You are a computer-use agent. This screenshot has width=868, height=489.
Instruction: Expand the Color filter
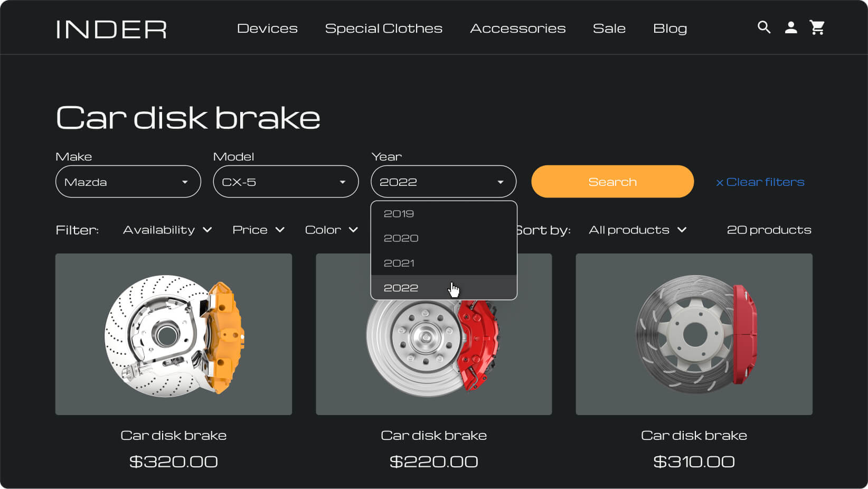coord(331,230)
